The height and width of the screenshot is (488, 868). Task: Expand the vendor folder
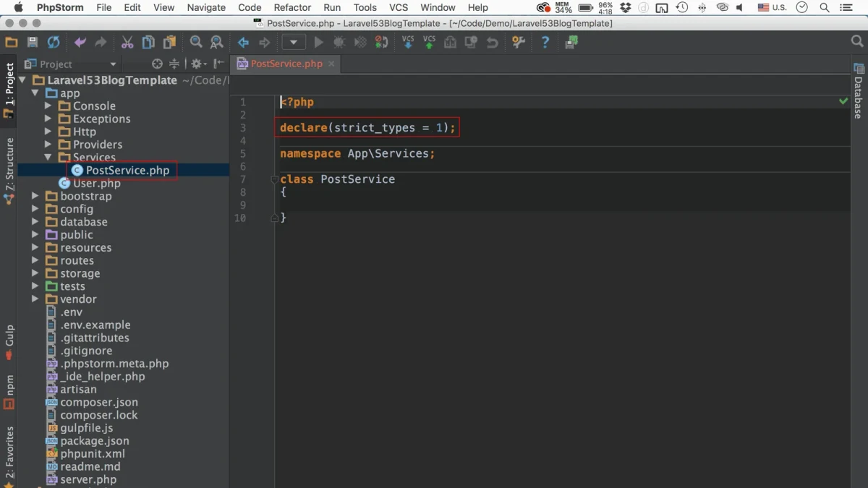[35, 299]
